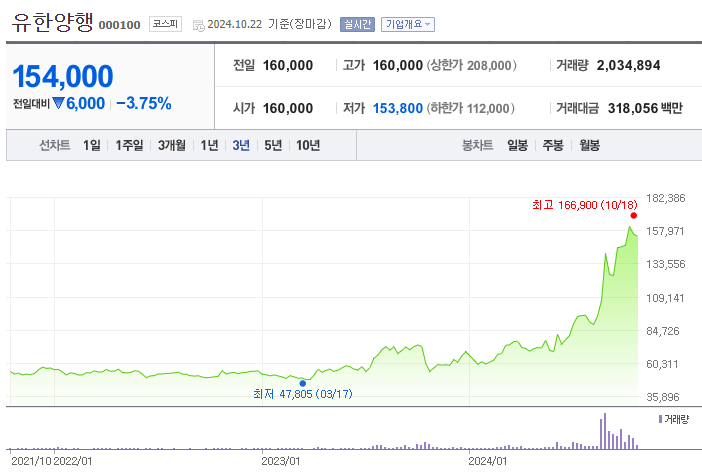Screen dimensions: 702x473
Task: Click the calendar clock icon beside the date
Action: click(x=198, y=26)
